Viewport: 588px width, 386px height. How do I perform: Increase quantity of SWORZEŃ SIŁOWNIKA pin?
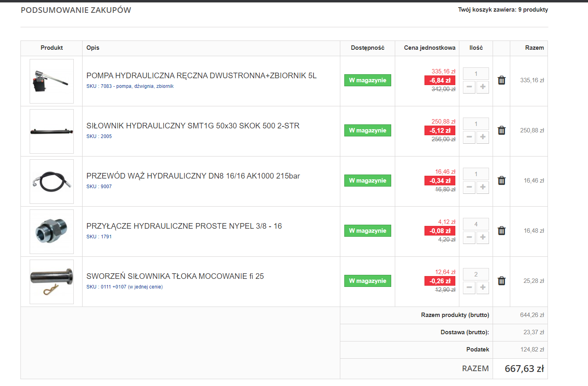483,287
